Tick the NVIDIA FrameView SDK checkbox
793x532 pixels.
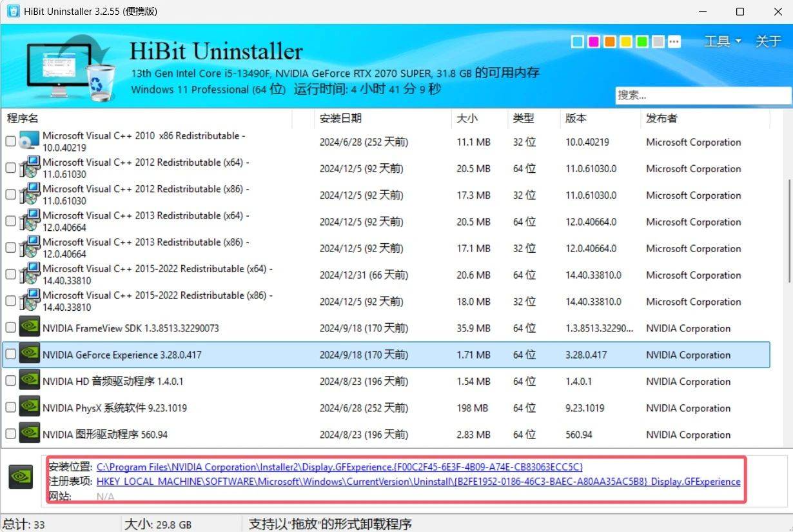[10, 328]
